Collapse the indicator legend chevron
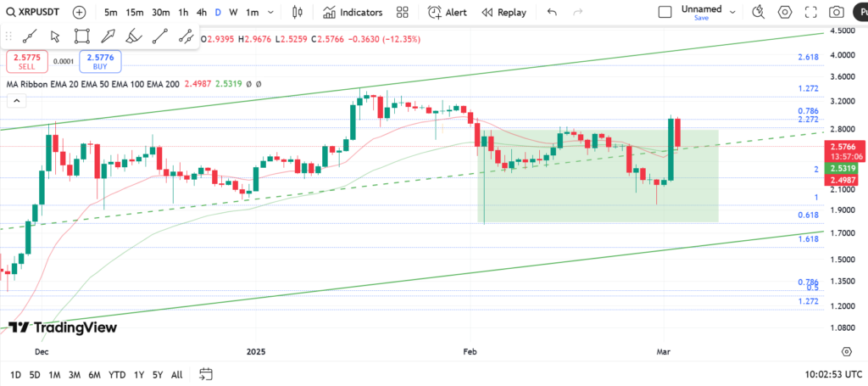The image size is (868, 386). point(15,101)
